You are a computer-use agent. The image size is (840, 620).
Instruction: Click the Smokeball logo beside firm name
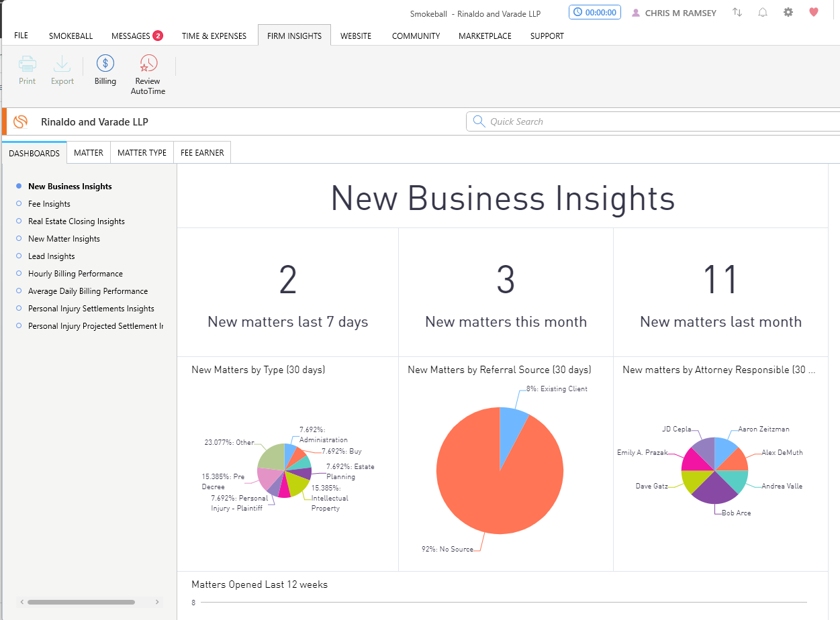tap(21, 121)
